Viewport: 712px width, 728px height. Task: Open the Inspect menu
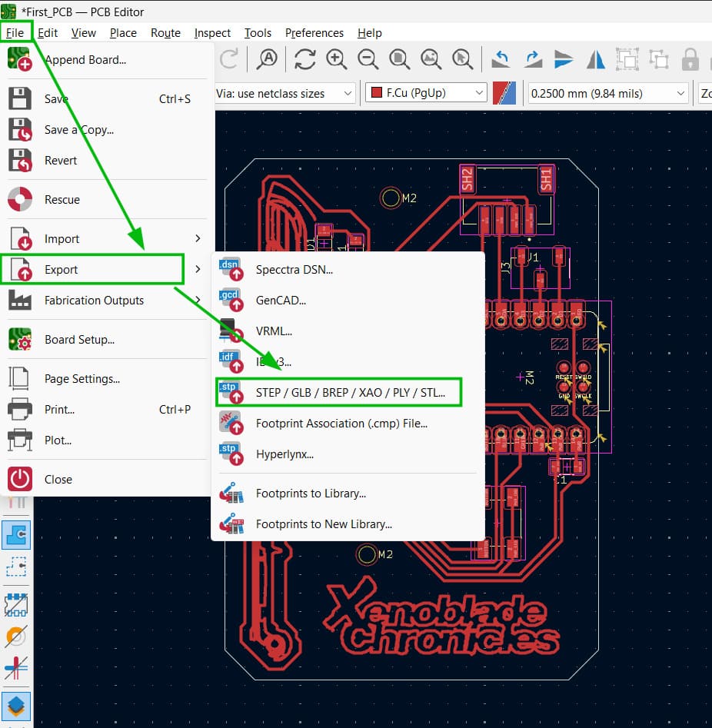pos(212,33)
